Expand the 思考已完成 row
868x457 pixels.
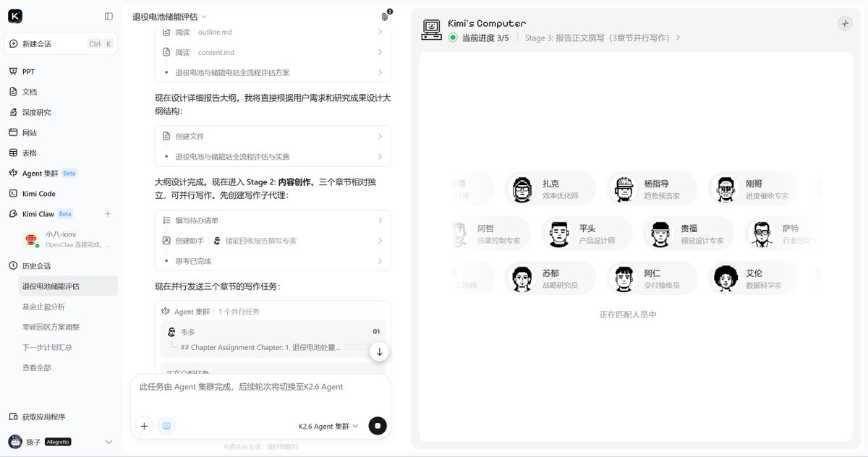click(273, 260)
